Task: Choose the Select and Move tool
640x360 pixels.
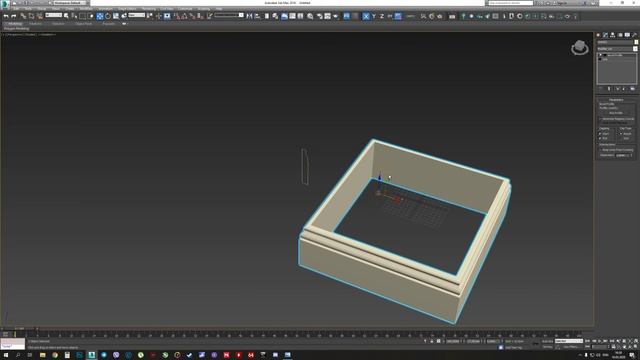Action: click(x=100, y=16)
